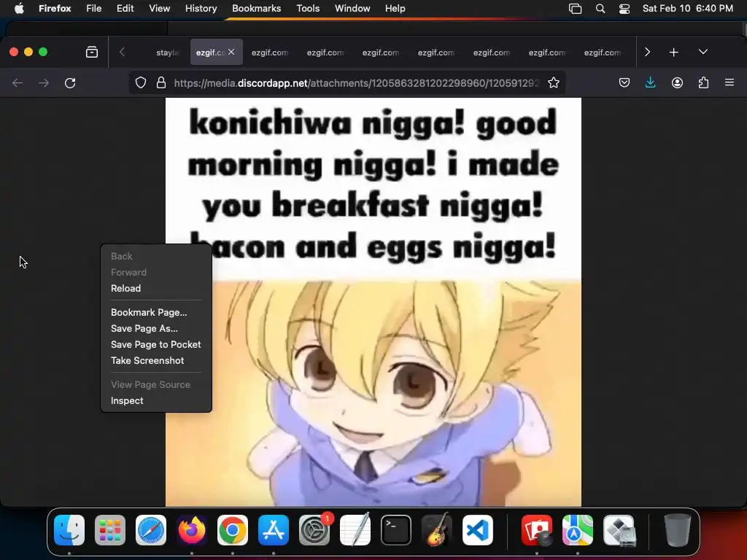The image size is (747, 560).
Task: Launch Visual Studio Code from Dock
Action: tap(477, 530)
